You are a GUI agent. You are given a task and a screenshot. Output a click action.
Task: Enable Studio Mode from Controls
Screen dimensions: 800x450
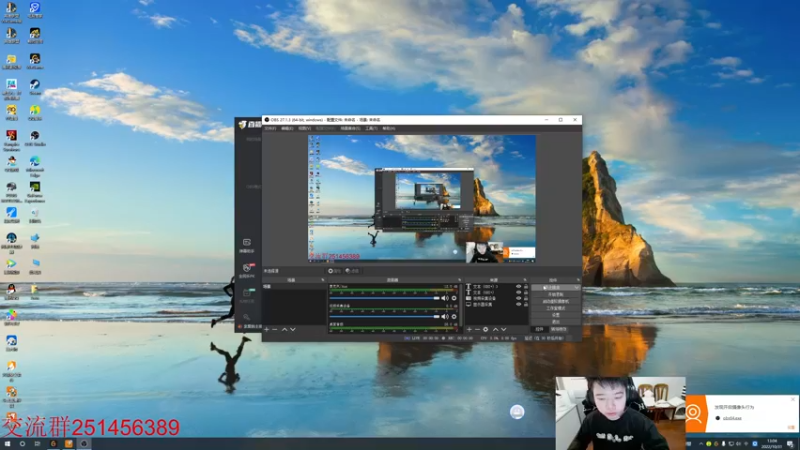[556, 308]
